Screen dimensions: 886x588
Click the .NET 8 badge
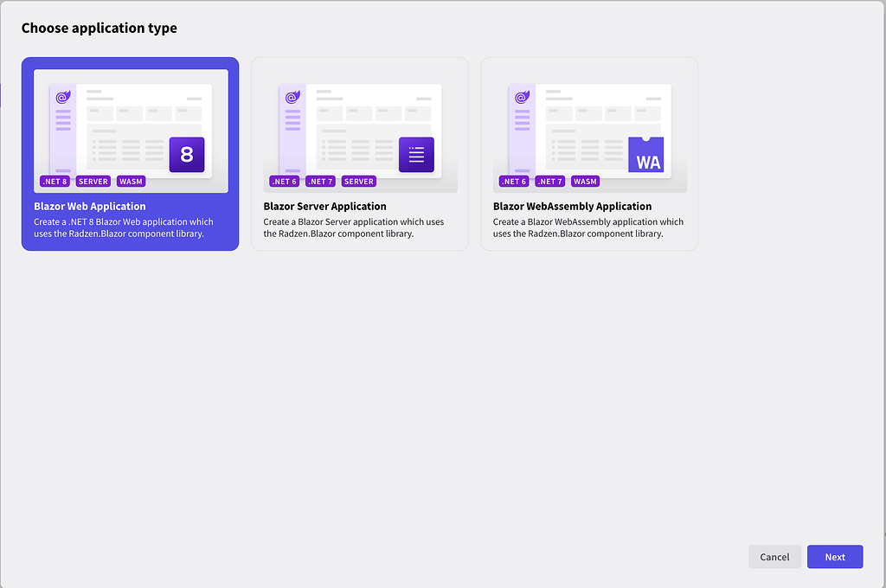point(55,182)
